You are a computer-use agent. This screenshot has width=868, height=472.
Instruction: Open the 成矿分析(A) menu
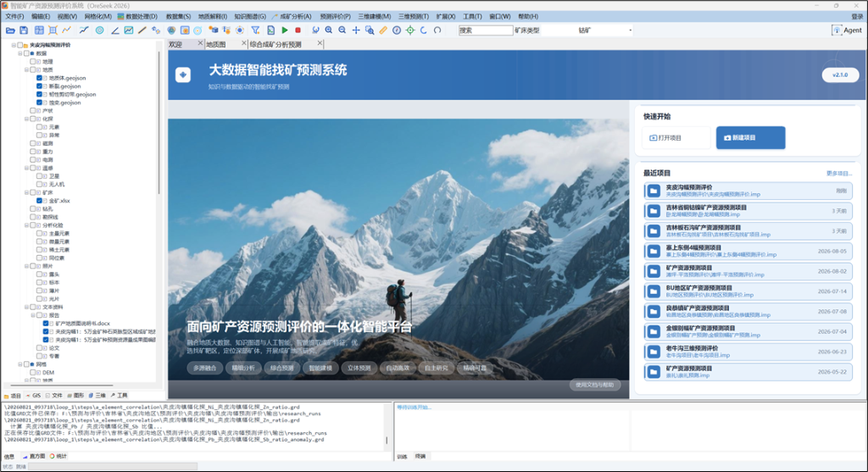pyautogui.click(x=292, y=17)
